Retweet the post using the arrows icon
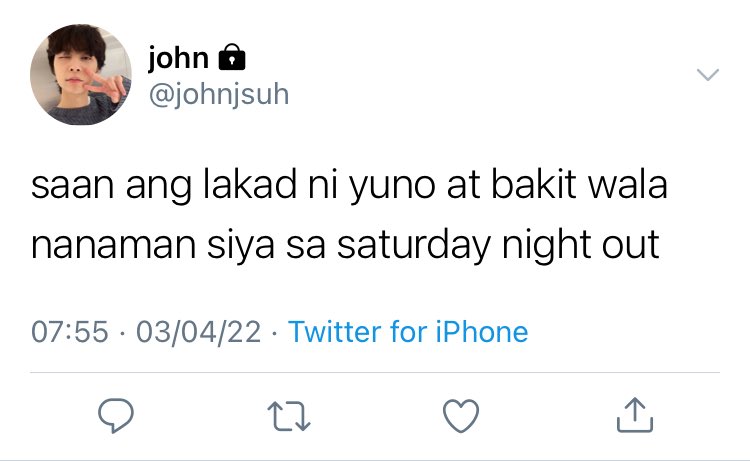The height and width of the screenshot is (461, 750). 289,416
